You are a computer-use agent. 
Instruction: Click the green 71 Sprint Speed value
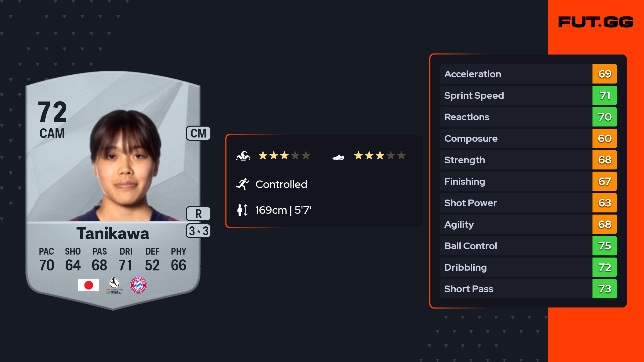tap(605, 96)
